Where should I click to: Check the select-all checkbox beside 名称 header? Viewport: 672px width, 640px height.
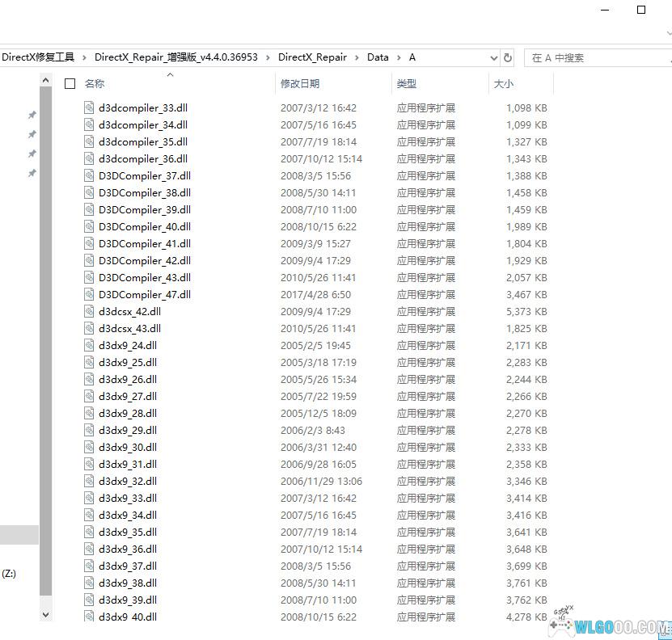[x=70, y=83]
